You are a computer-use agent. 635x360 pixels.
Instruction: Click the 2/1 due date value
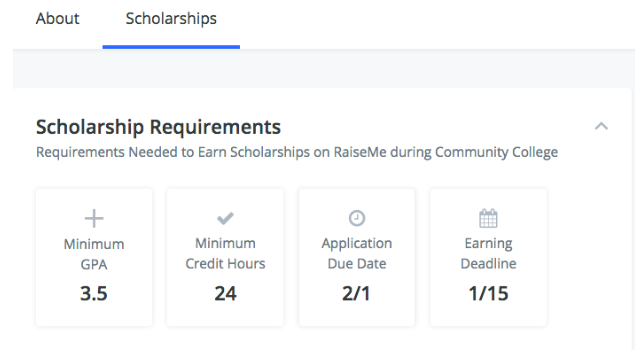click(356, 294)
